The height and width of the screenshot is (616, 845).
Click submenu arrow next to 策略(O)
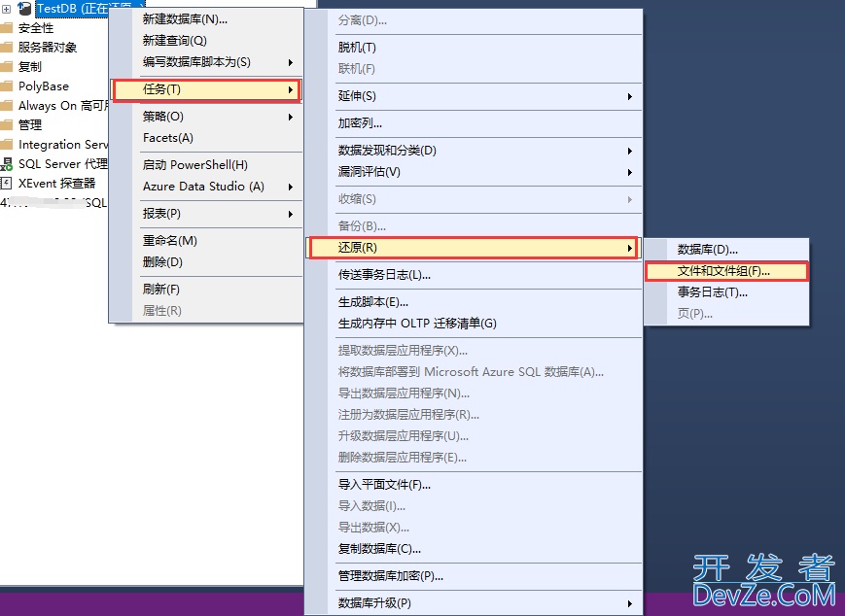tap(291, 117)
